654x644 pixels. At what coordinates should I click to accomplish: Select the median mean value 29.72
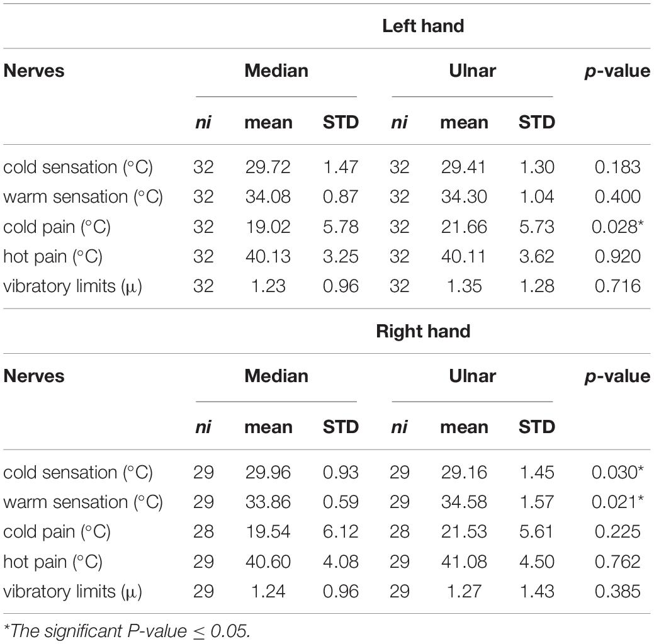[268, 167]
